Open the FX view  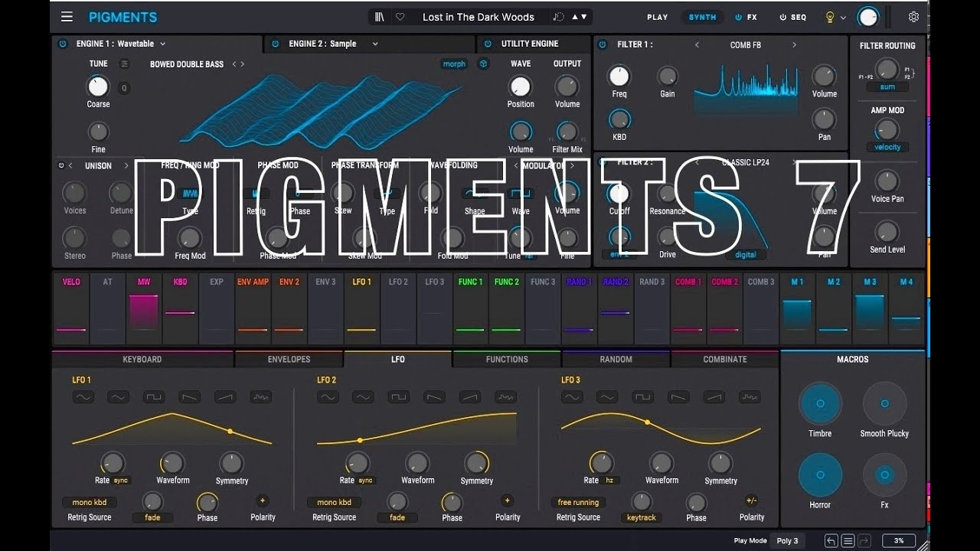coord(746,17)
